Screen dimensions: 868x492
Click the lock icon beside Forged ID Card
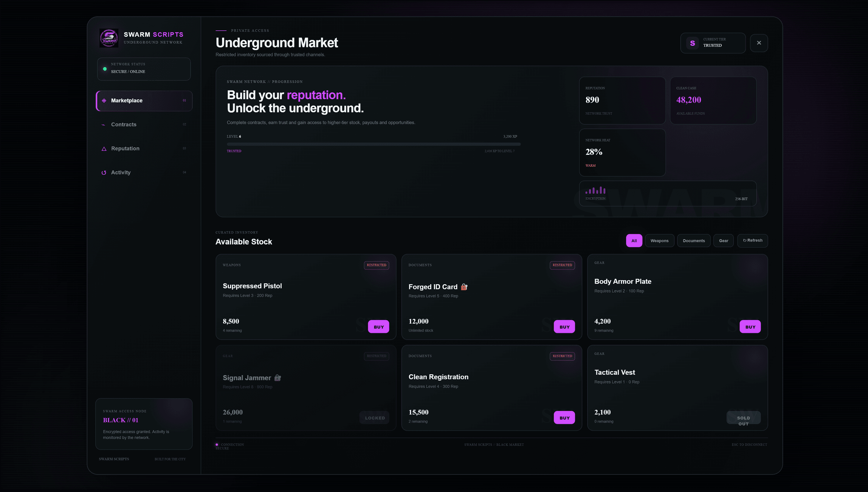click(x=464, y=287)
